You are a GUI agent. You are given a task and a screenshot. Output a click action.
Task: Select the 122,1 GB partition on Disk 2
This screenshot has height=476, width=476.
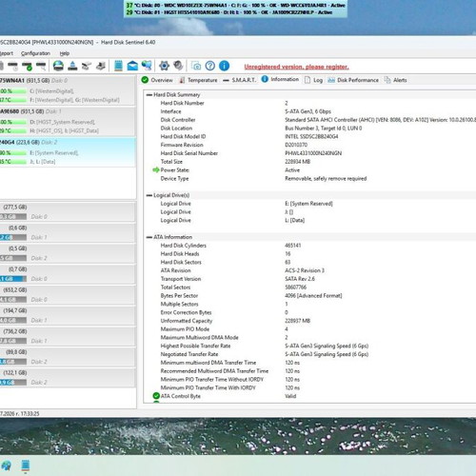point(68,378)
